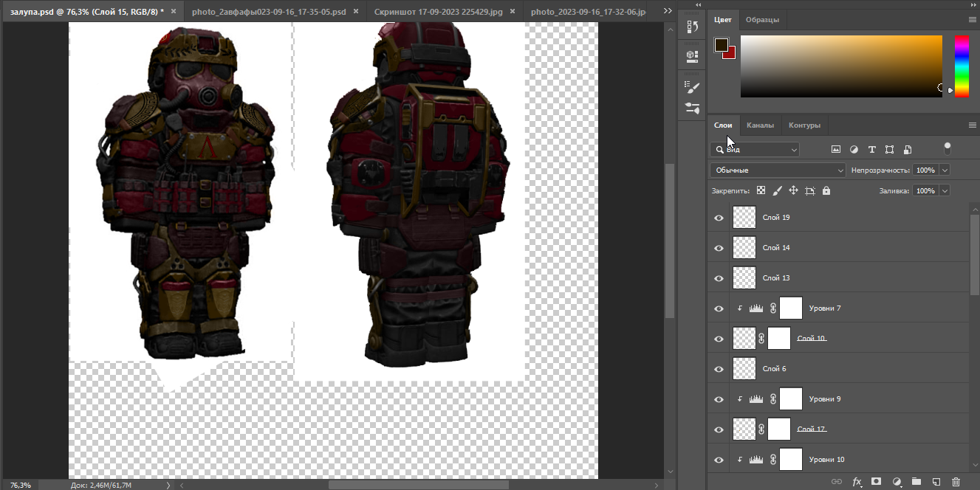980x490 pixels.
Task: Click the Непрозрачность 100% value field
Action: 925,170
